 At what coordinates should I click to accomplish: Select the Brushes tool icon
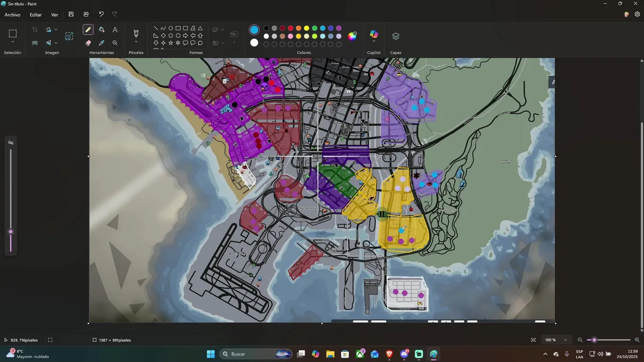pos(136,34)
